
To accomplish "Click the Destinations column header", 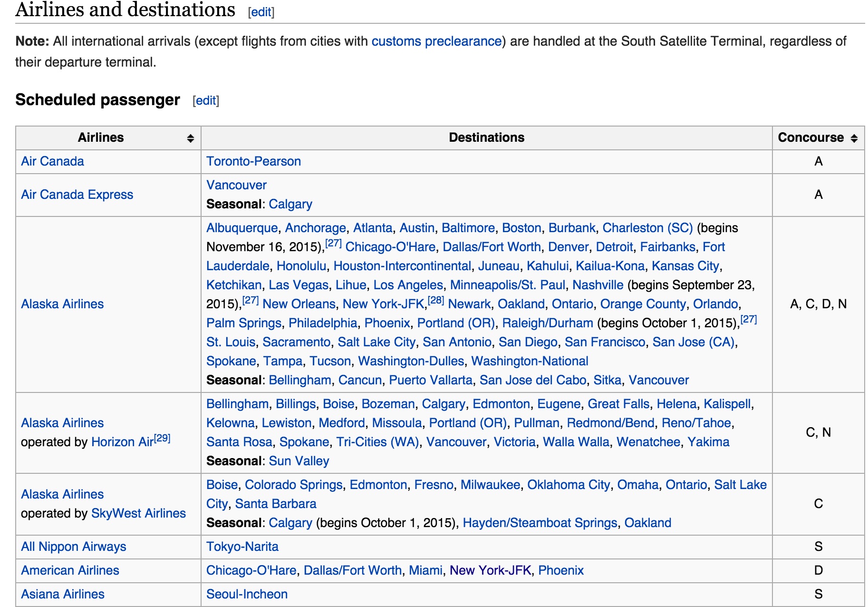I will [487, 137].
